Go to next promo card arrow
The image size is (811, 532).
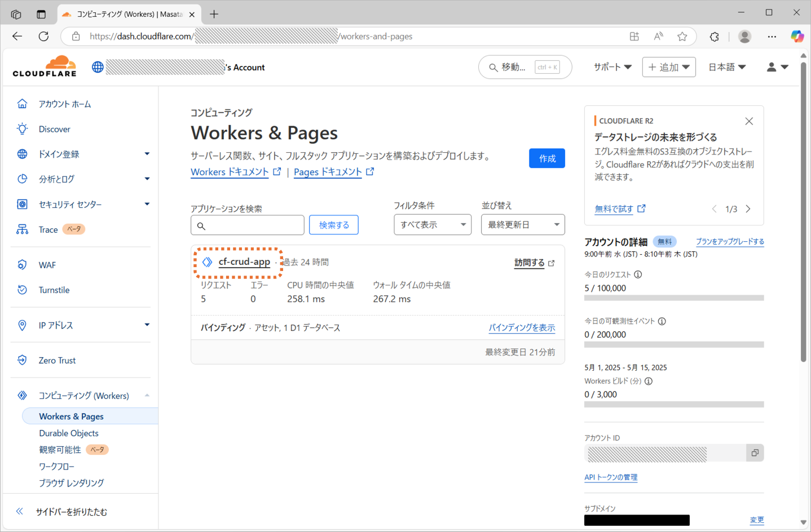pyautogui.click(x=748, y=209)
